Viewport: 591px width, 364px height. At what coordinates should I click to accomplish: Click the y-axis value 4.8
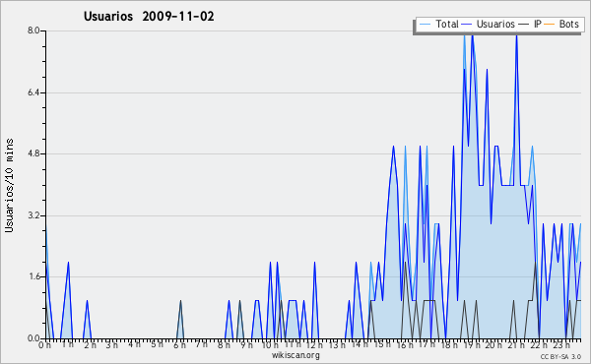pyautogui.click(x=33, y=153)
